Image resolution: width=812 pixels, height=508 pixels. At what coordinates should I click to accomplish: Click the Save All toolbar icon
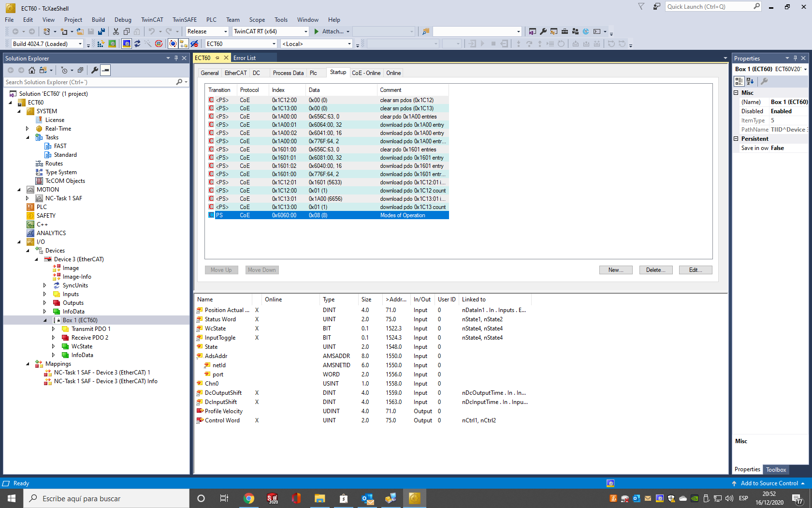[x=101, y=31]
